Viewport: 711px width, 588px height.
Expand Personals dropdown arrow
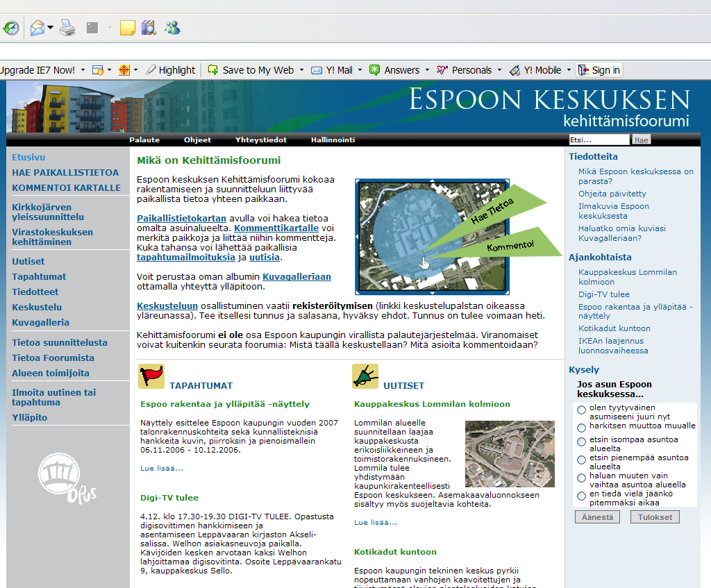click(499, 70)
